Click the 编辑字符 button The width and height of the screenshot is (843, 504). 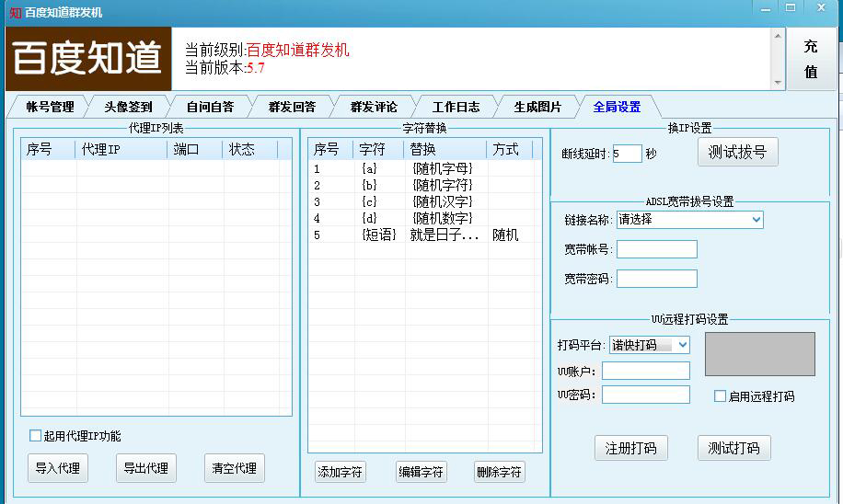pyautogui.click(x=421, y=472)
